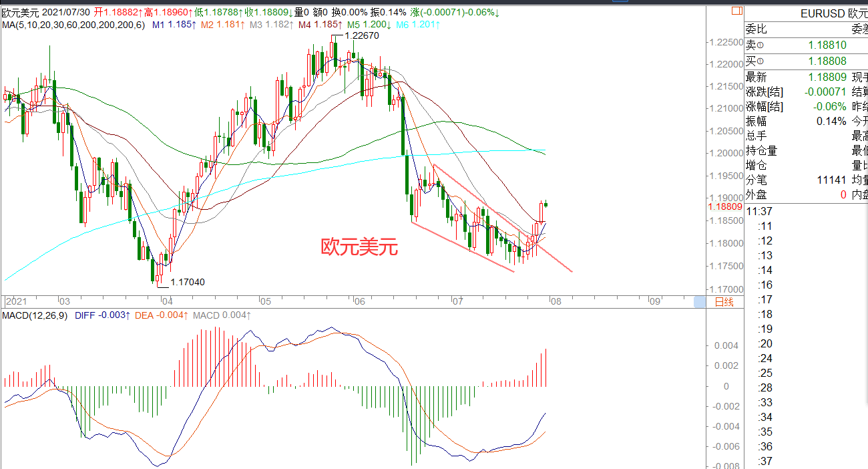Click the 委比 label in quote panel
This screenshot has width=868, height=469.
pos(756,29)
